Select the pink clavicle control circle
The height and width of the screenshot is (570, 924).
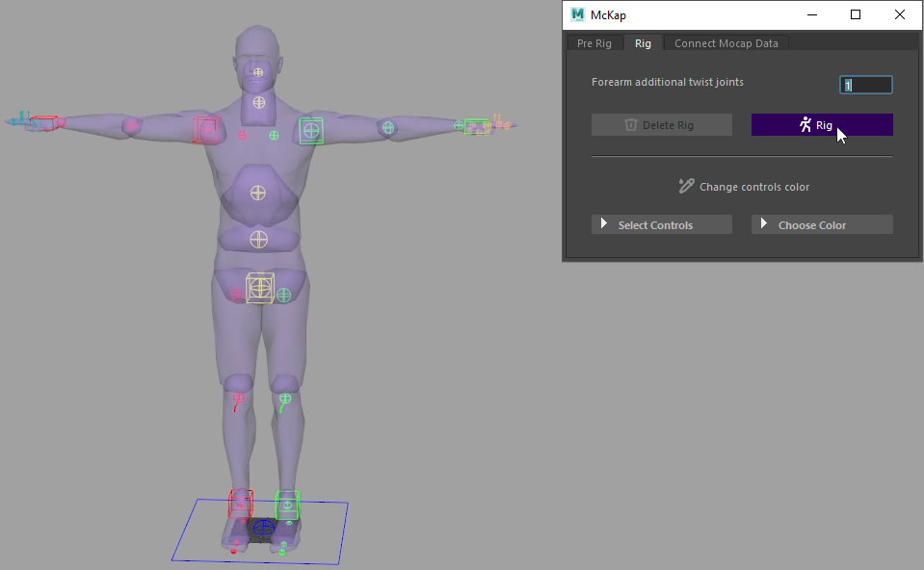242,136
